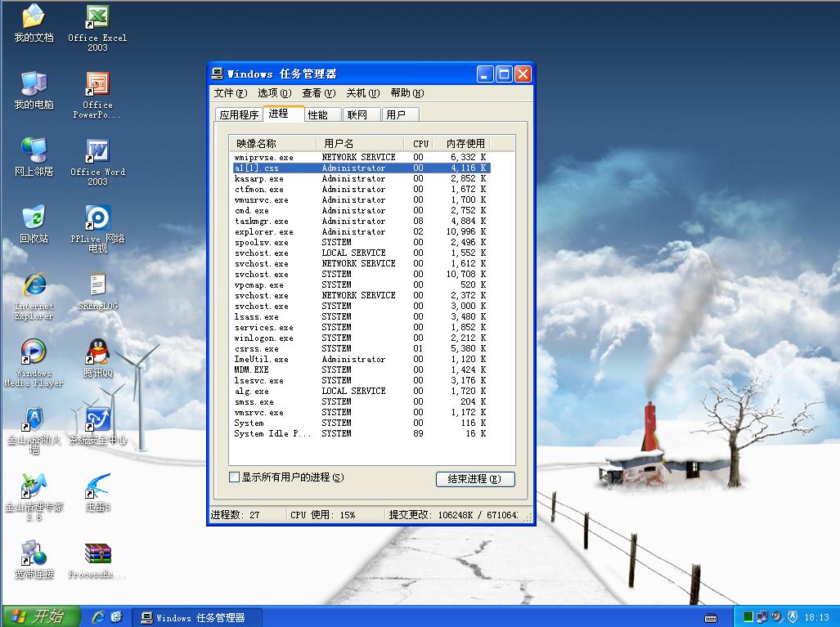840x627 pixels.
Task: Select the Network Neighborhood (网上邻居) icon
Action: click(x=34, y=157)
